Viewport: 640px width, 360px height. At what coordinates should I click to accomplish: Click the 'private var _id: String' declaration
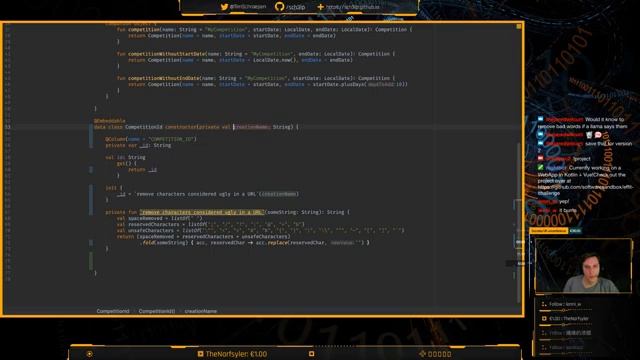pyautogui.click(x=138, y=145)
